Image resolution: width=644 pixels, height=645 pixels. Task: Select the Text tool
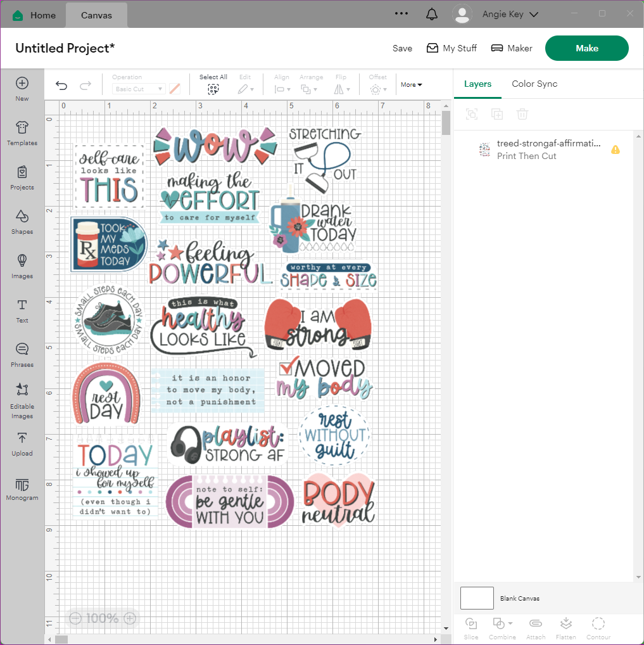point(22,309)
